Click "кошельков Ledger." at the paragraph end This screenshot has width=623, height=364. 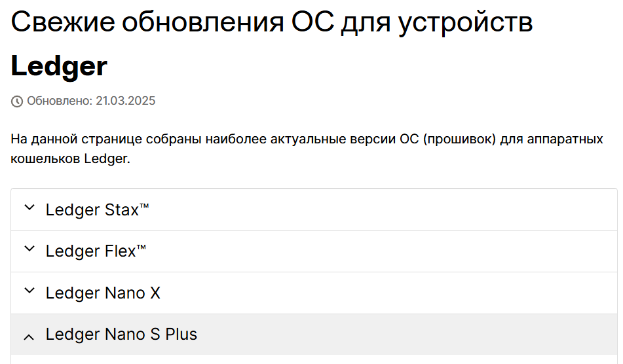coord(71,159)
